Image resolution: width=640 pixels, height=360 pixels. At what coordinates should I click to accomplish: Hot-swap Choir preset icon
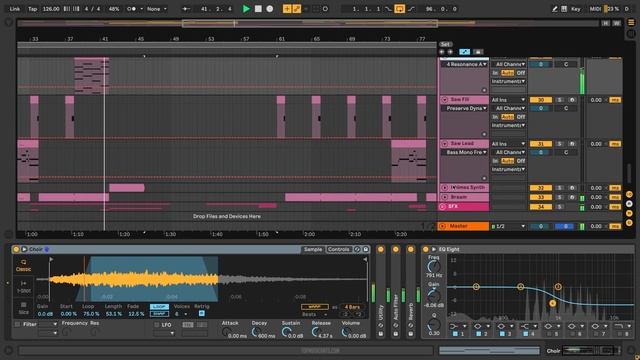(357, 249)
